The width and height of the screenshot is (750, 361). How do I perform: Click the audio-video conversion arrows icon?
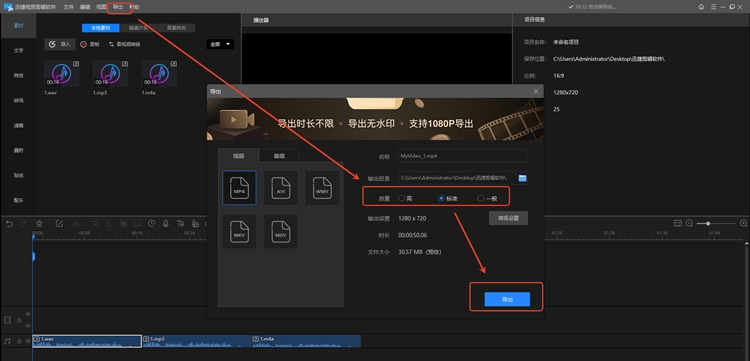111,44
